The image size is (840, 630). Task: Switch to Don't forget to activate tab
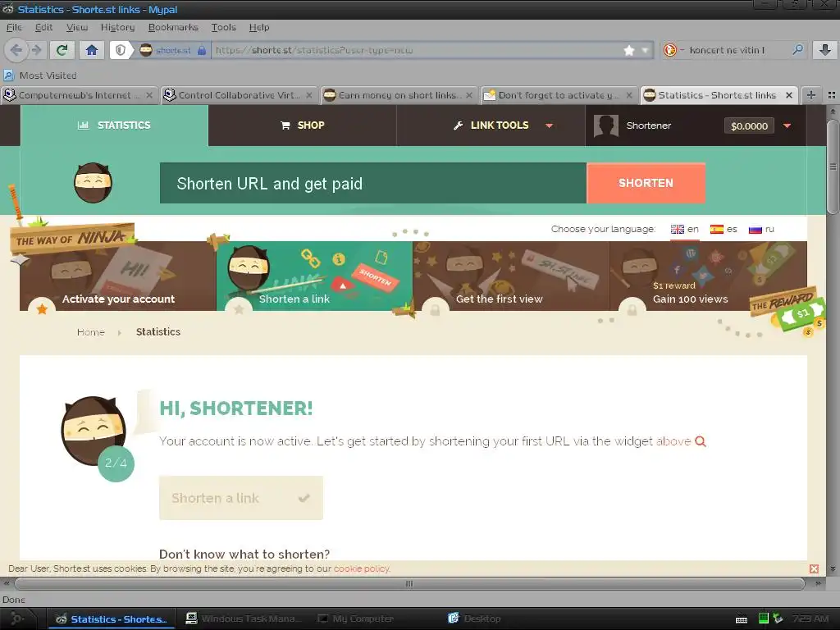click(558, 95)
